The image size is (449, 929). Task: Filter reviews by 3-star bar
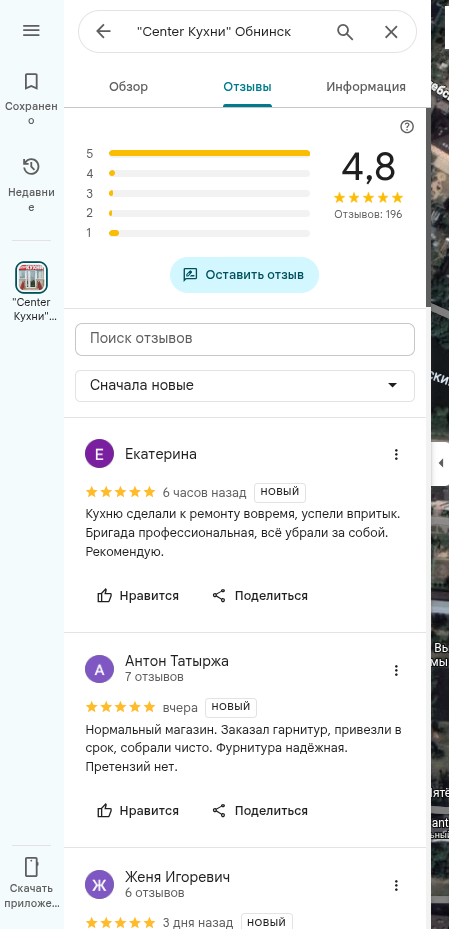198,193
